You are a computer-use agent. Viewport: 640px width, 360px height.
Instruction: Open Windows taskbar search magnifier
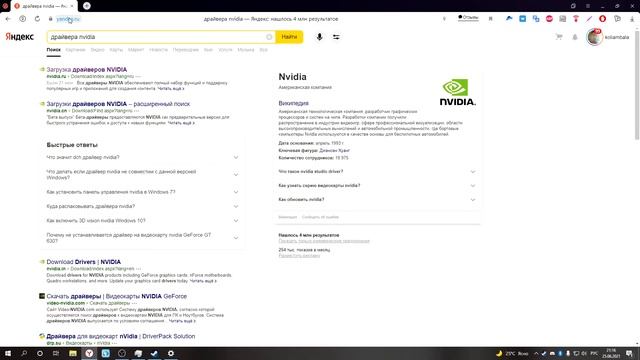click(24, 353)
